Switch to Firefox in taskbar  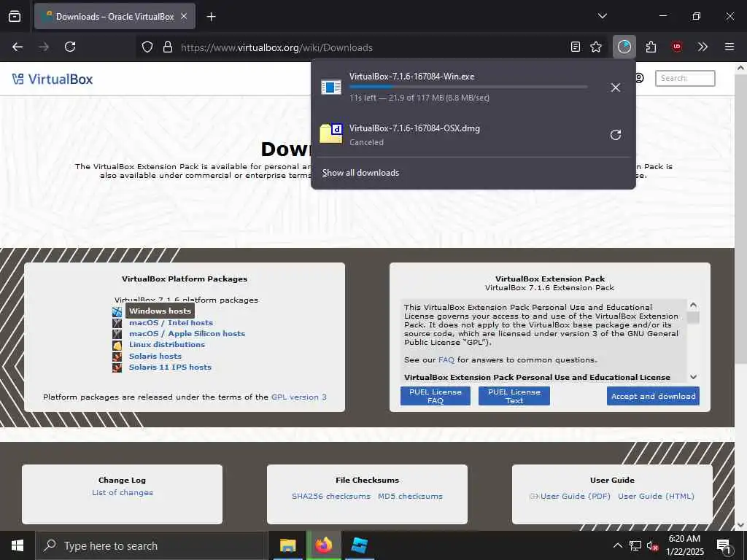pyautogui.click(x=323, y=545)
